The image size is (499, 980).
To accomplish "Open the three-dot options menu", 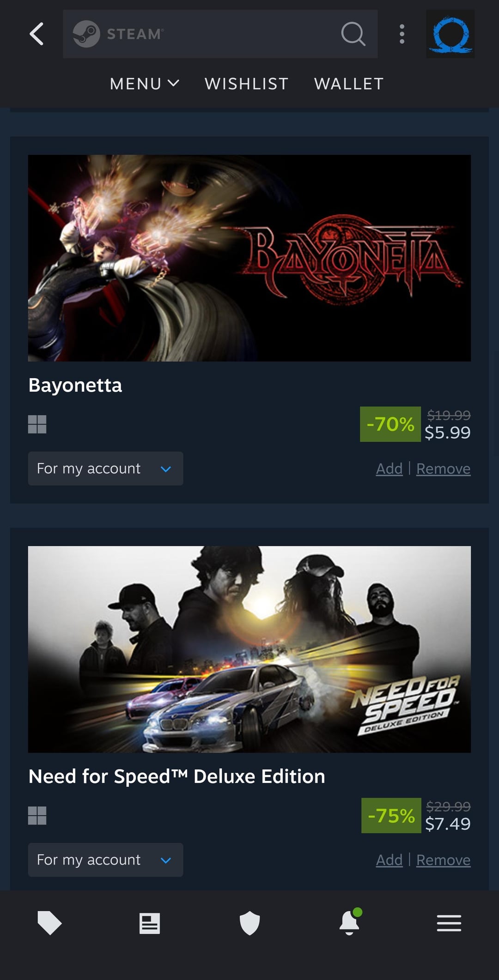I will click(402, 34).
